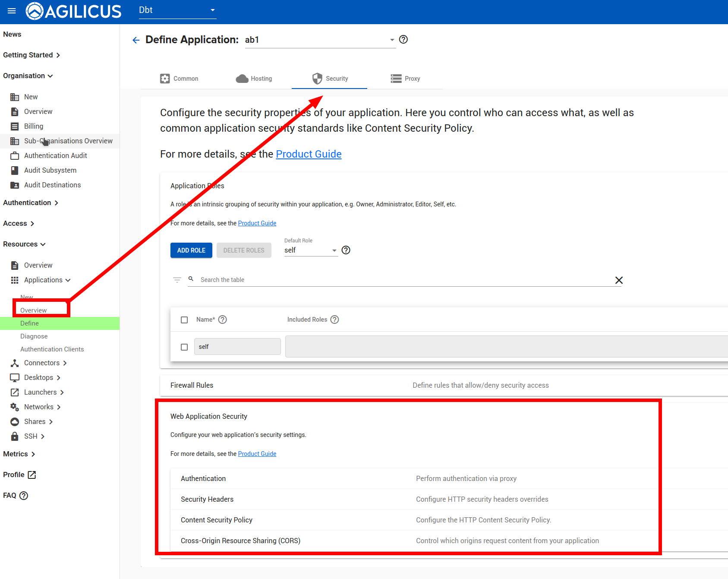Expand the Content Security Policy row
This screenshot has height=579, width=728.
pyautogui.click(x=449, y=520)
